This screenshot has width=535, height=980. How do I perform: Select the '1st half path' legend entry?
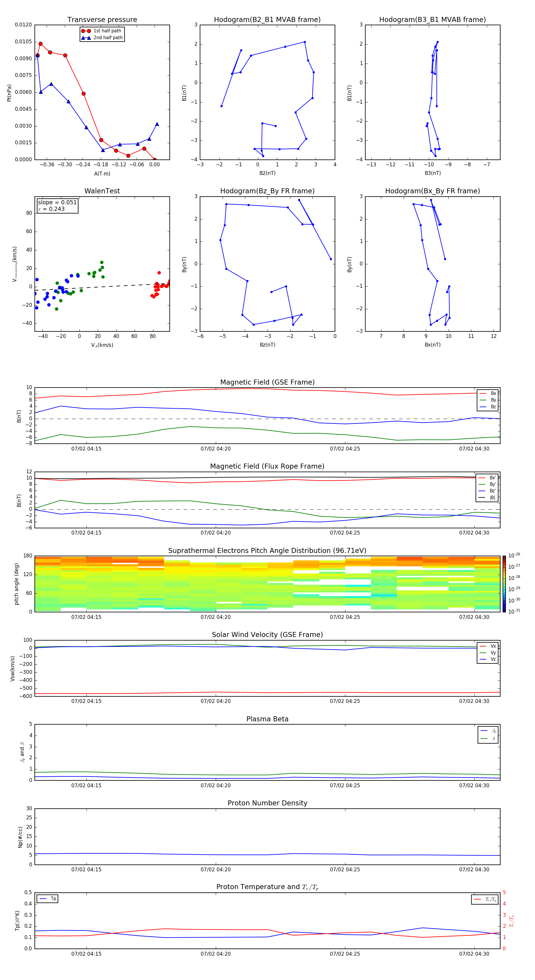click(102, 31)
